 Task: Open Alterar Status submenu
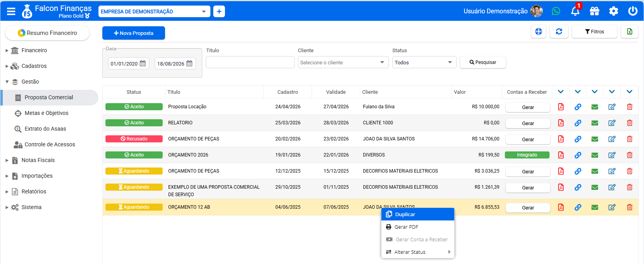(417, 252)
